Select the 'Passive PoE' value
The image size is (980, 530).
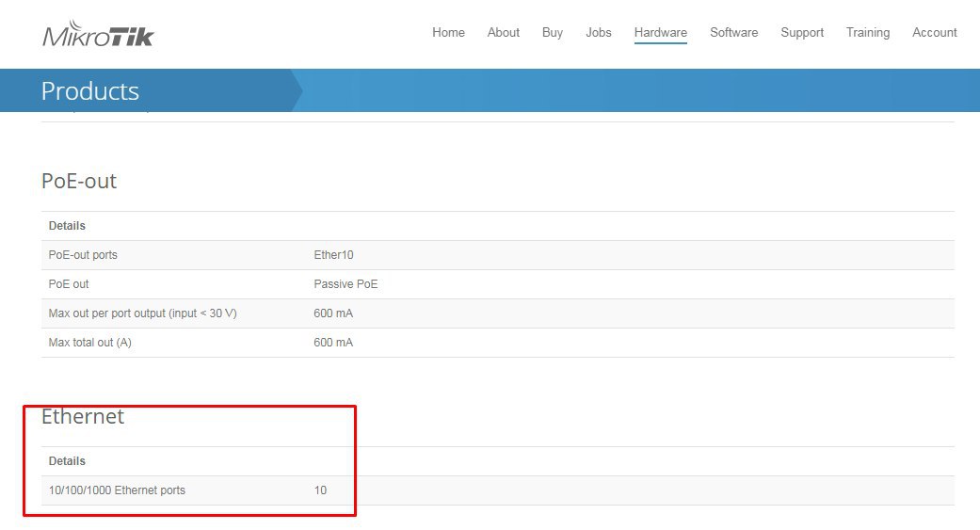[x=345, y=284]
